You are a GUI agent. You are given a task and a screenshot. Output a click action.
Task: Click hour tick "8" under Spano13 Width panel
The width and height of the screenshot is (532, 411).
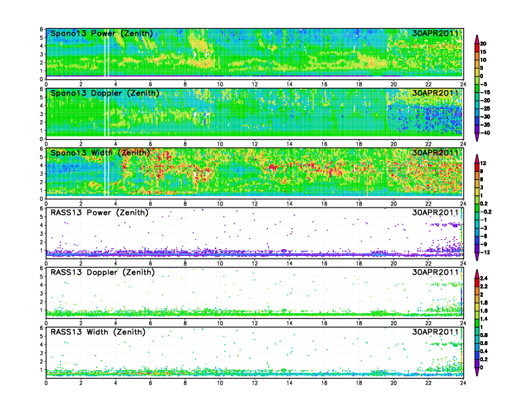pos(185,203)
